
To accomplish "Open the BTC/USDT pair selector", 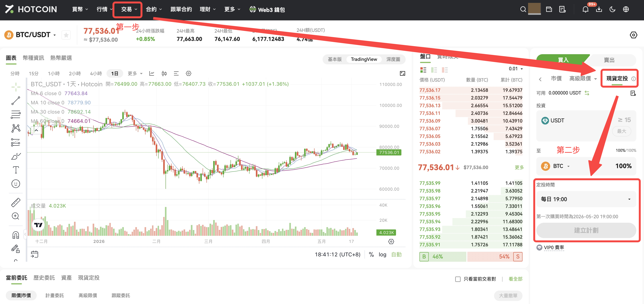I will click(36, 35).
